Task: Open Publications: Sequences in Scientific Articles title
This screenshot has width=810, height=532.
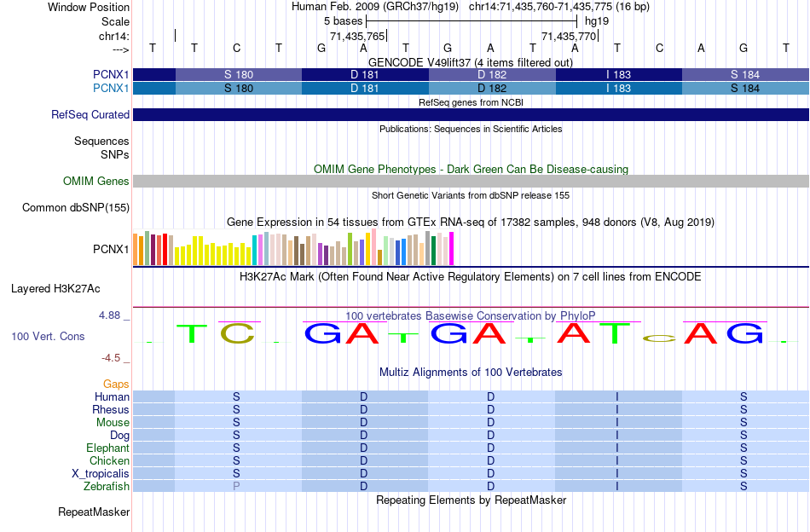Action: (471, 129)
